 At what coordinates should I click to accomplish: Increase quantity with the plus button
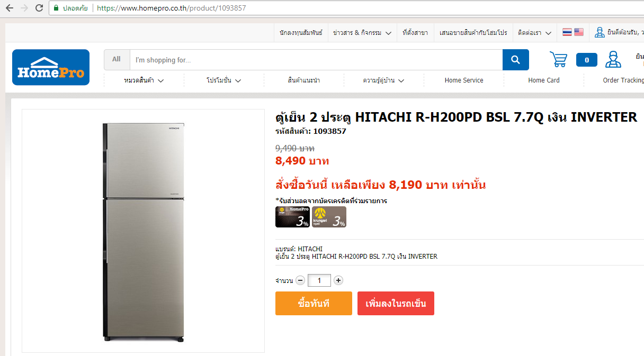point(338,280)
